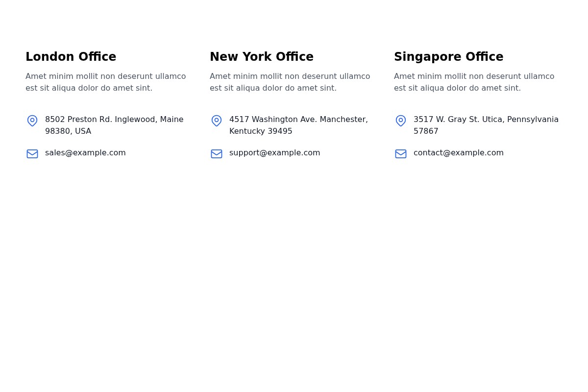Click the description under London Office heading
588x392 pixels.
(105, 82)
